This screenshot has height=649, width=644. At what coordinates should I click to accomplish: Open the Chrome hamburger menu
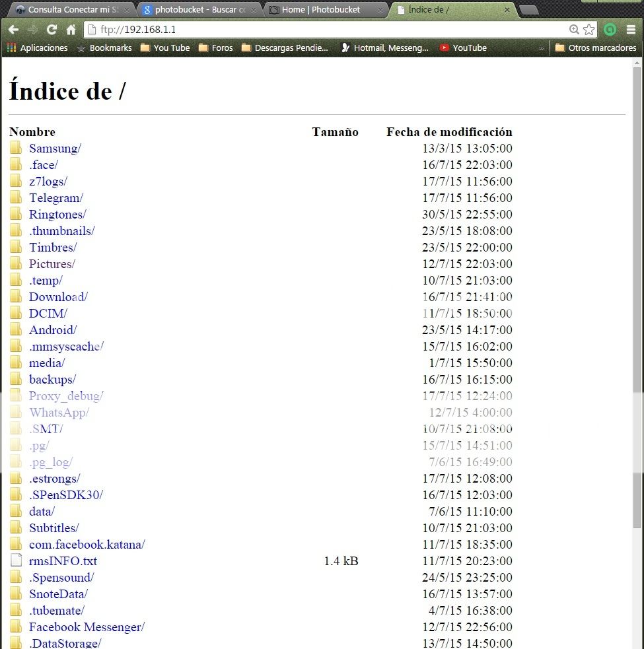[x=631, y=30]
